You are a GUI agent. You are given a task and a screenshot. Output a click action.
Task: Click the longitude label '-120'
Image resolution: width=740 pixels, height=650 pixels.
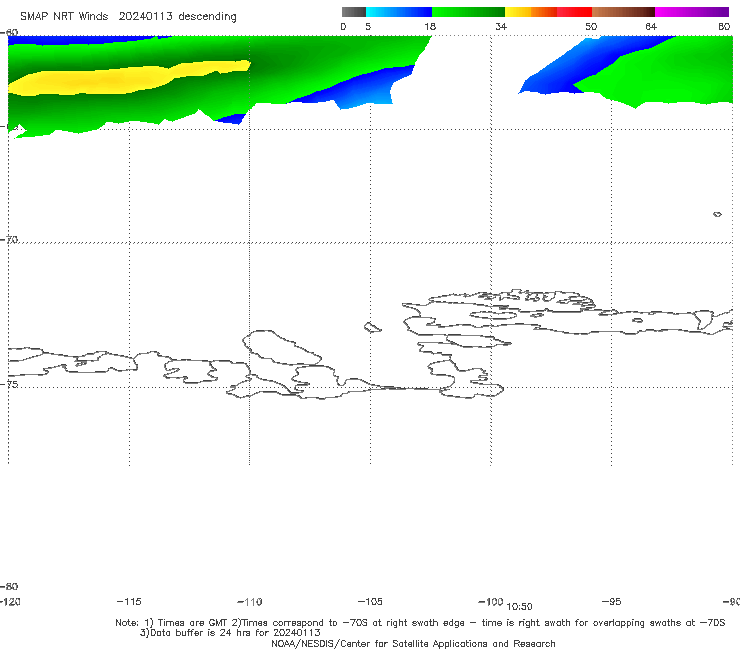(x=10, y=601)
